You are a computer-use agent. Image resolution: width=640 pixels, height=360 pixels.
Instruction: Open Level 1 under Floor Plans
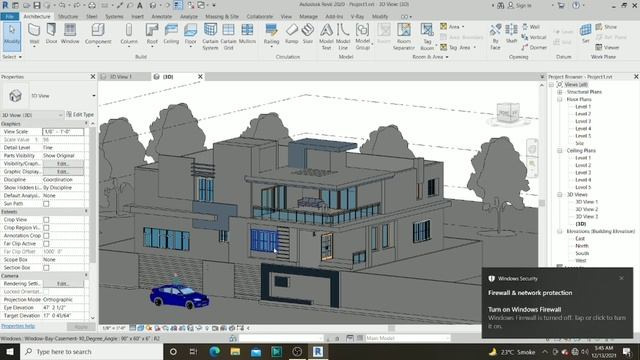coord(583,107)
